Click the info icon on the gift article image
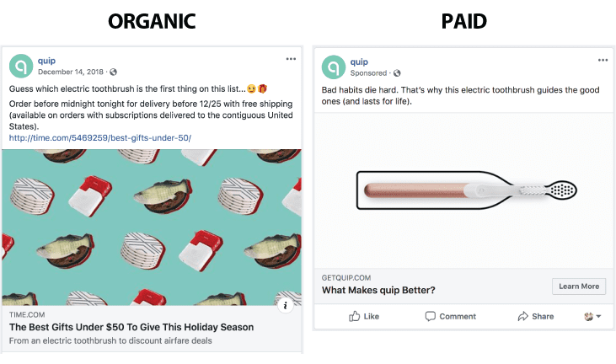616x364 pixels. click(287, 306)
